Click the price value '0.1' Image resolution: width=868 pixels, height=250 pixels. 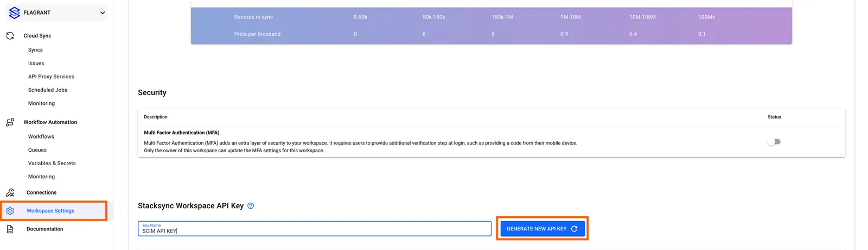coord(702,34)
